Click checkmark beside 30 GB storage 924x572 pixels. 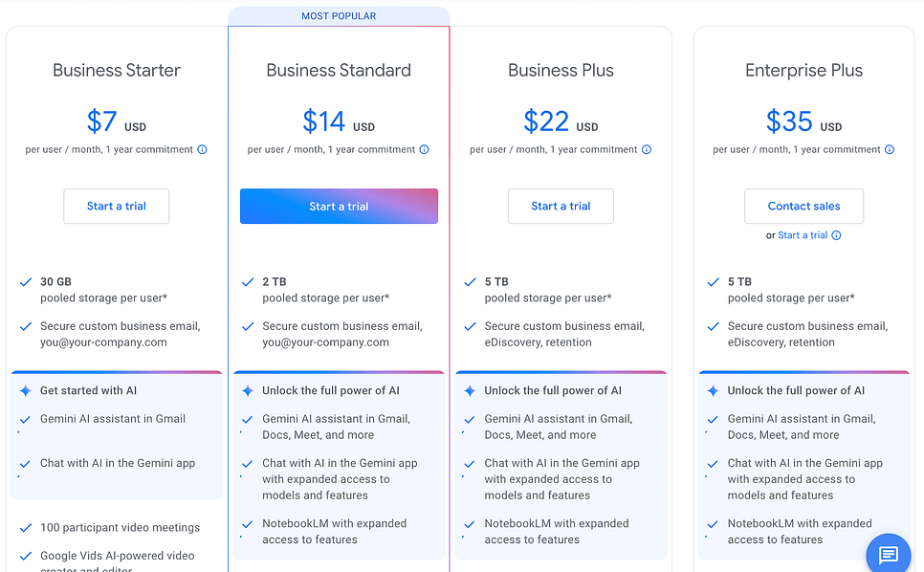[26, 282]
